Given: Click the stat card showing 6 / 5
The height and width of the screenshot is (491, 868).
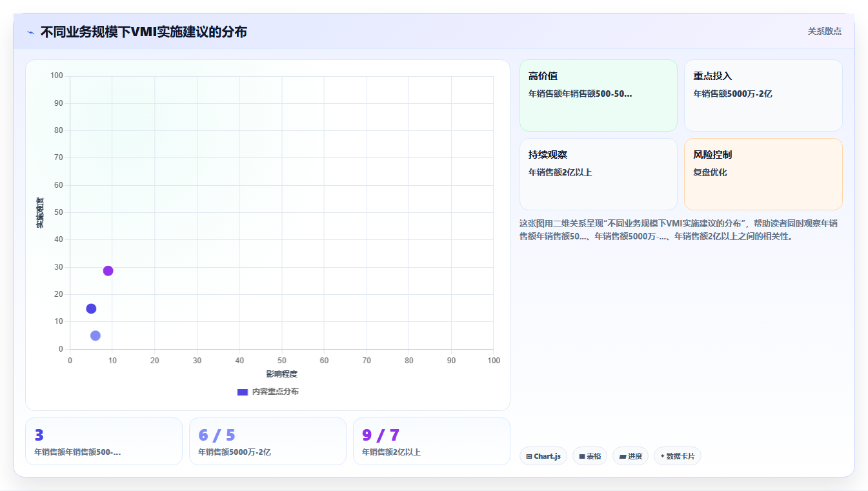Looking at the screenshot, I should pyautogui.click(x=268, y=441).
